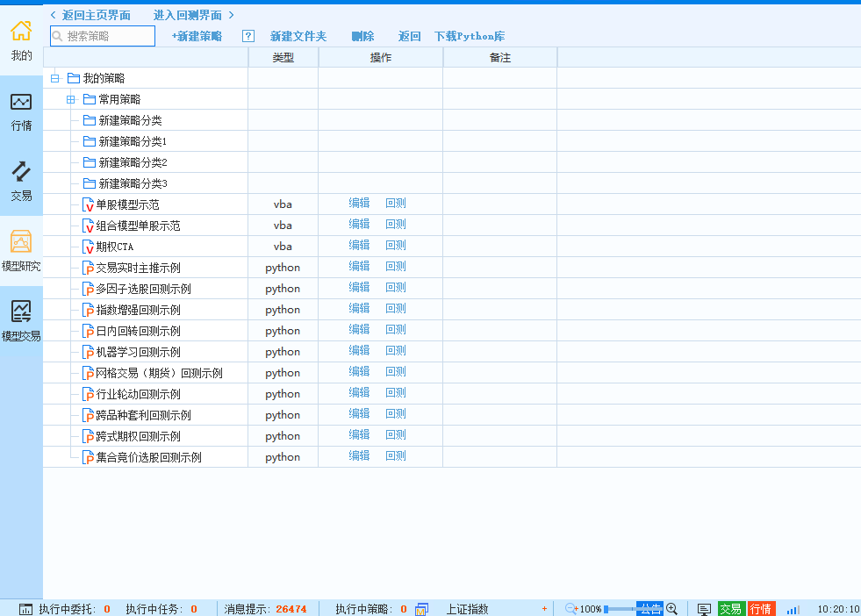This screenshot has width=861, height=616.
Task: Click 编辑 for 网格交易（期货）回测示例
Action: pyautogui.click(x=359, y=372)
